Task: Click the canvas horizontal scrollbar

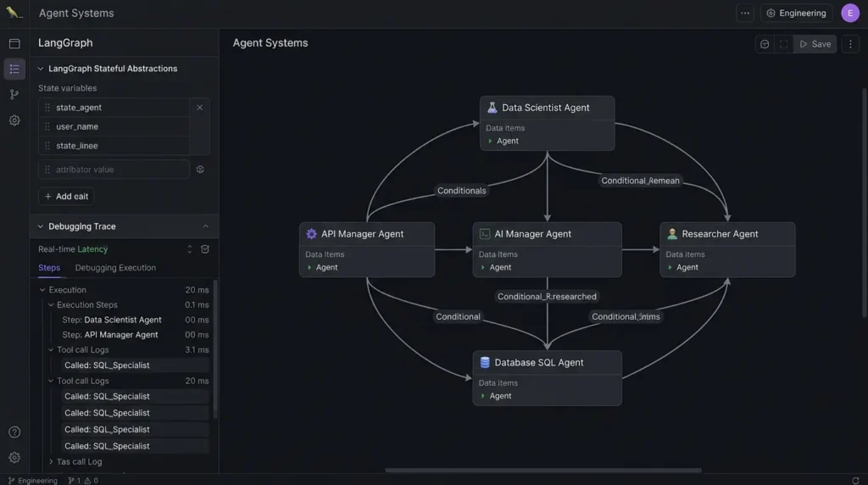Action: [x=543, y=470]
